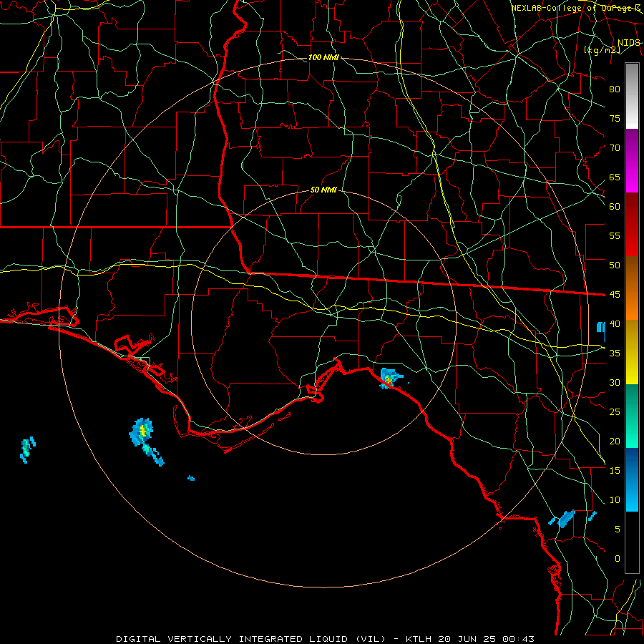644x644 pixels.
Task: Click the "00:43" time in the footer
Action: (517, 639)
